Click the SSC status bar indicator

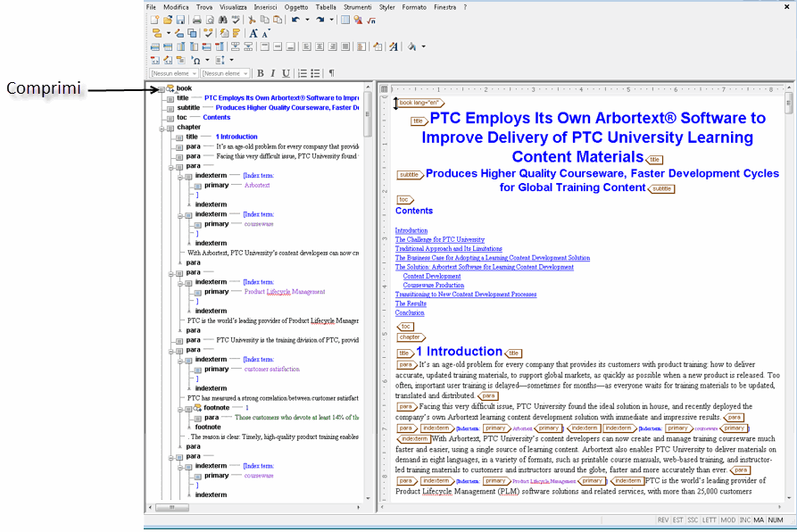[693, 520]
